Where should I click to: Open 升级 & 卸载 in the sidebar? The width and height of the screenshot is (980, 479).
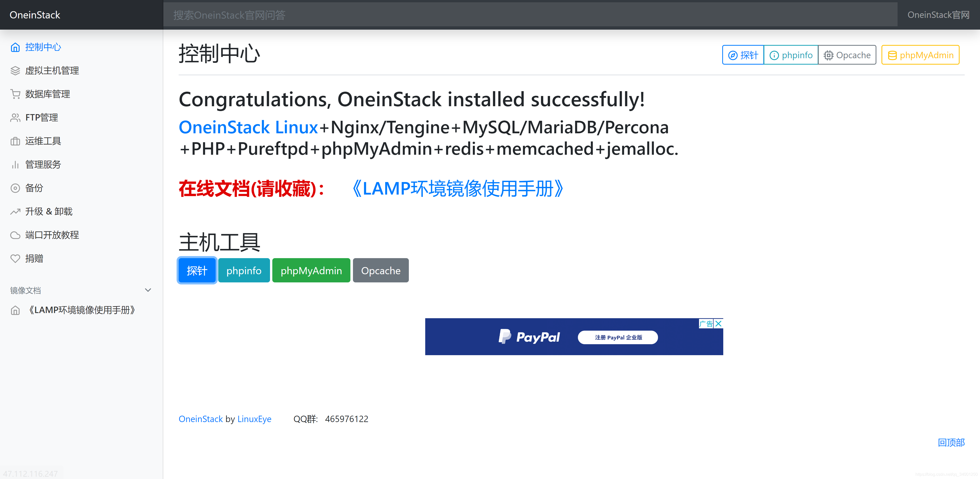click(49, 212)
